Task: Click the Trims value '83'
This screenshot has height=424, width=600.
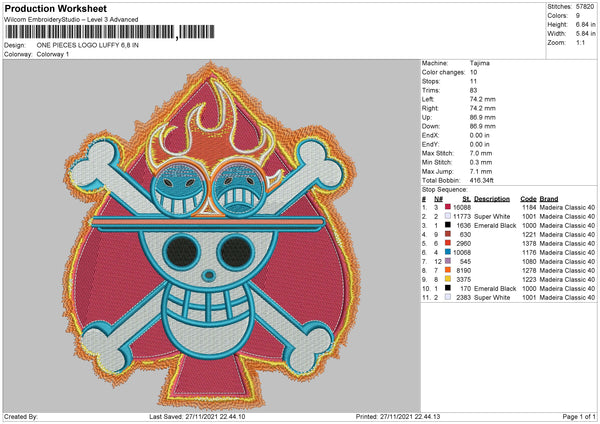Action: [x=473, y=90]
